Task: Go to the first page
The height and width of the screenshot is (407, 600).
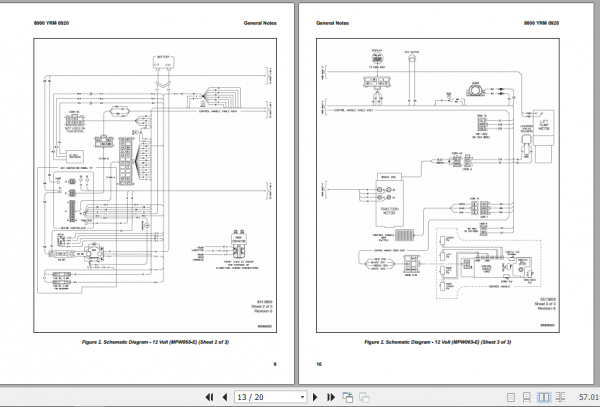Action: point(209,397)
